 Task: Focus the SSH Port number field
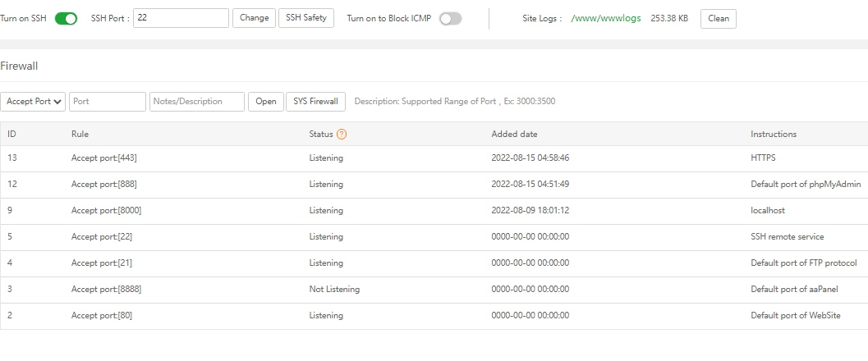click(x=181, y=18)
